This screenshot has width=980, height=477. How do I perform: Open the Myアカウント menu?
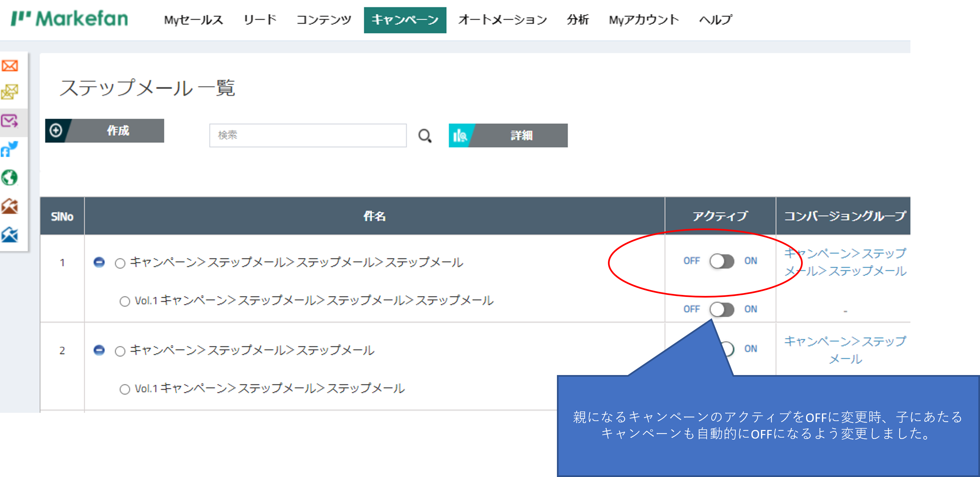click(x=644, y=20)
